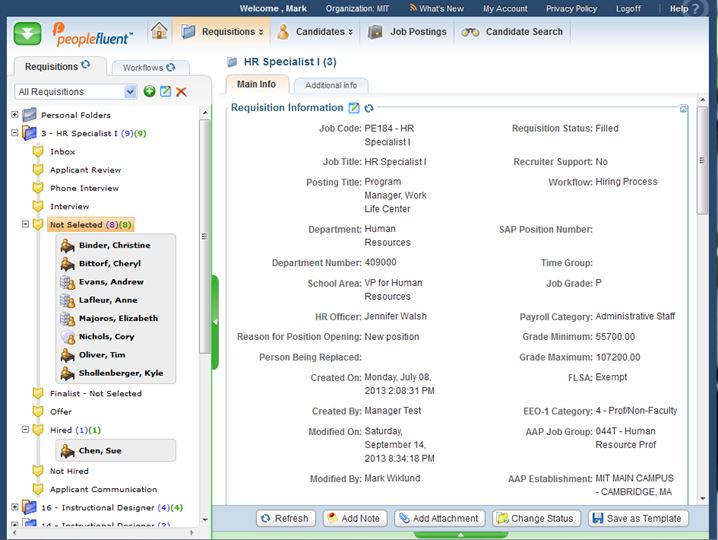Collapse the left panel via green handle
The image size is (718, 540).
click(x=214, y=322)
